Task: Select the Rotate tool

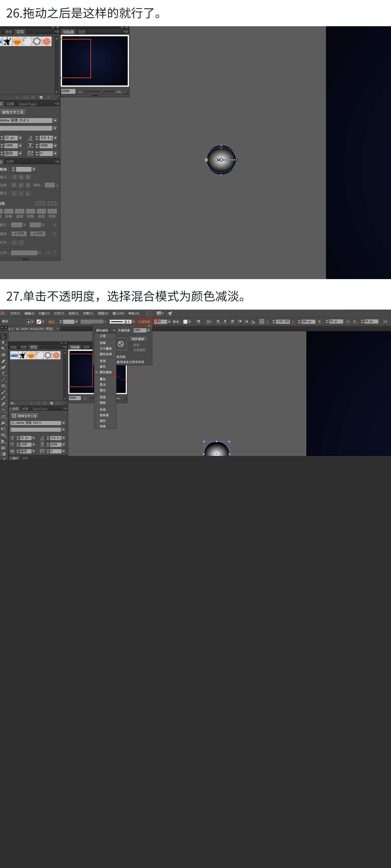Action: [x=3, y=410]
